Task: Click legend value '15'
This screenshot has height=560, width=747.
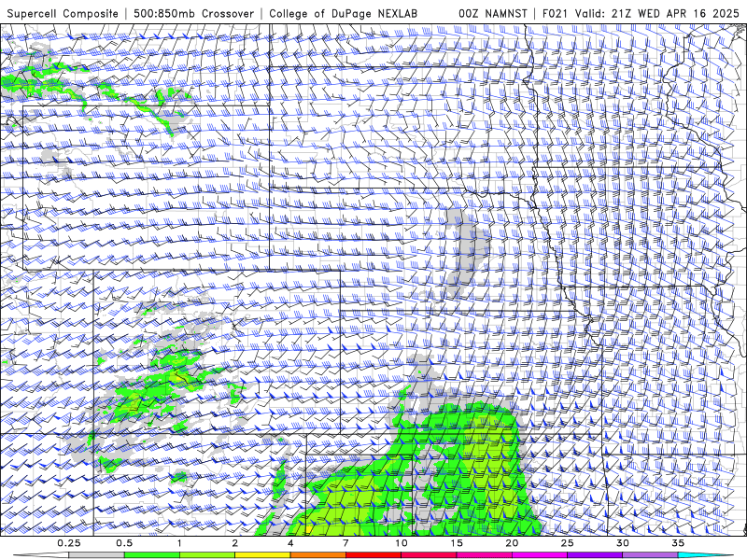Action: tap(457, 543)
